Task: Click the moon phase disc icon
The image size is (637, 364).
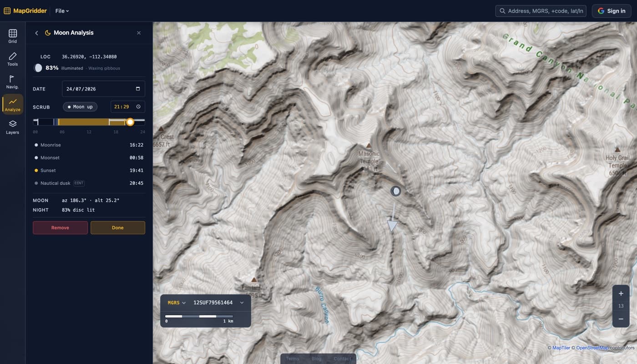Action: (x=38, y=68)
